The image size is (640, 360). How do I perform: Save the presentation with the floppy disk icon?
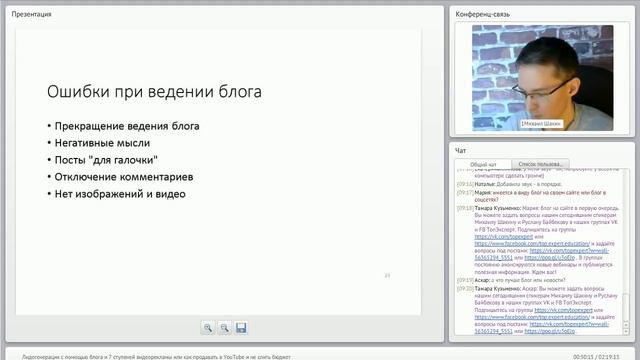click(x=241, y=328)
